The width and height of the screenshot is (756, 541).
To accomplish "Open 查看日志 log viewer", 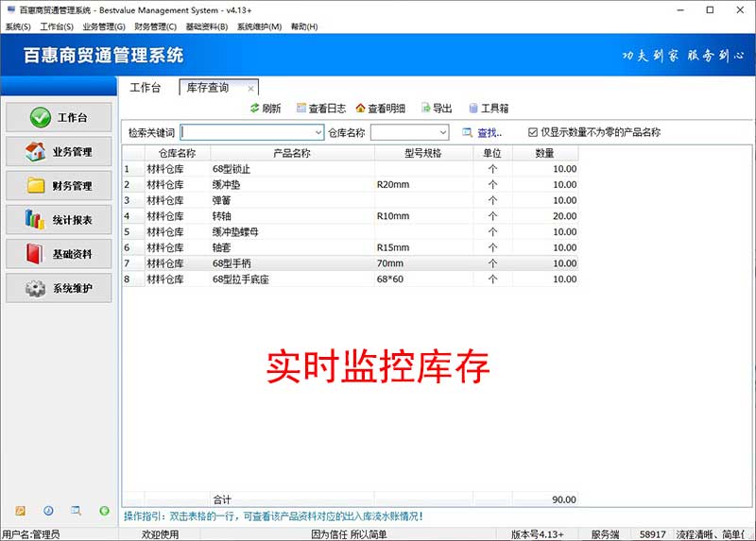I will 321,108.
